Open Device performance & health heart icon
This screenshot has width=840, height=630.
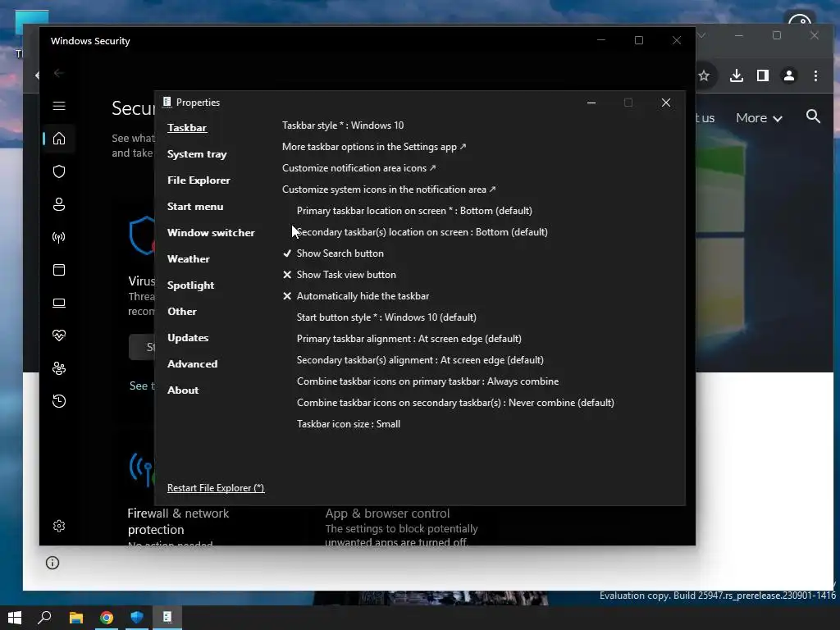click(x=59, y=336)
